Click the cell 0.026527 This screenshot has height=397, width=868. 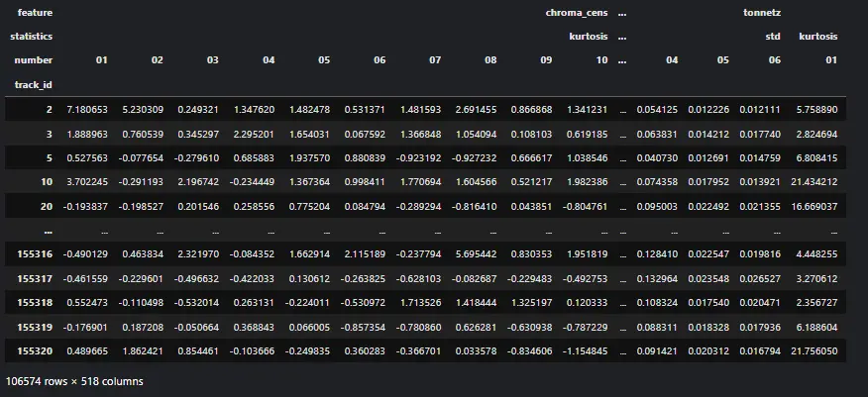click(760, 278)
